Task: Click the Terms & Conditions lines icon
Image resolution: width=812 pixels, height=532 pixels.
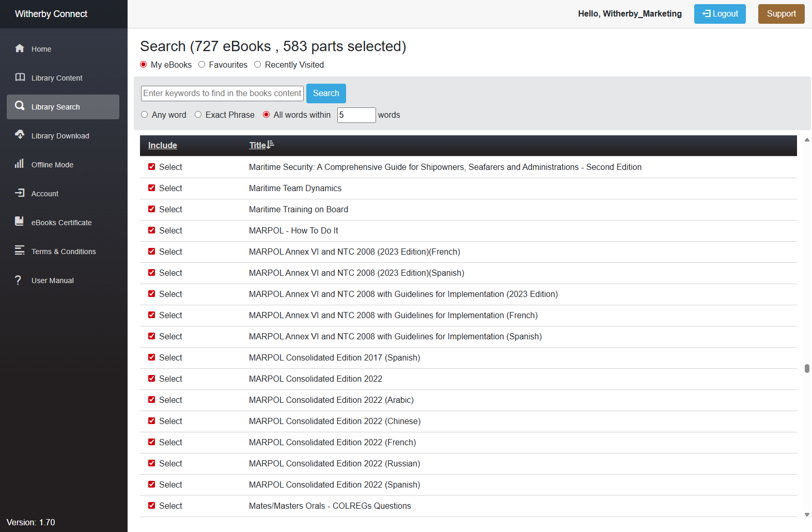Action: pyautogui.click(x=20, y=250)
